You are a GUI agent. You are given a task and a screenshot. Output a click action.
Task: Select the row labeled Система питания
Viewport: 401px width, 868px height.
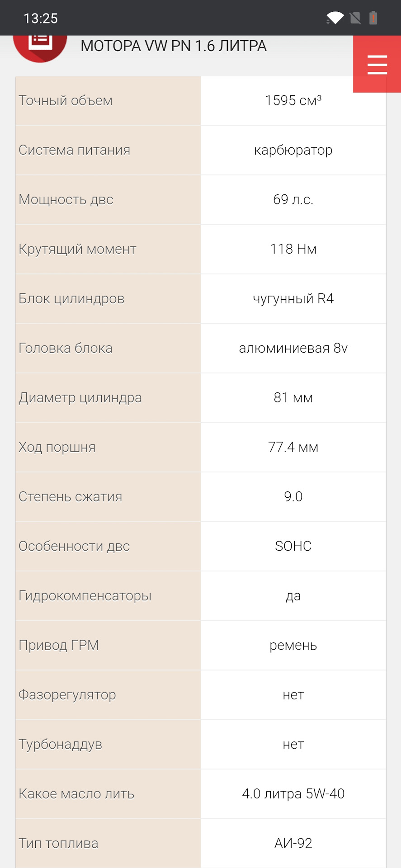pyautogui.click(x=74, y=150)
